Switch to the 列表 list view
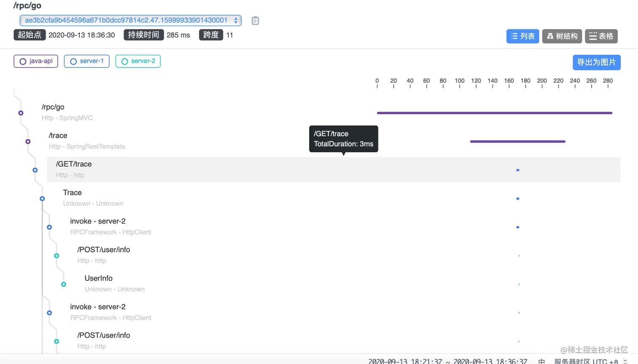 tap(522, 36)
